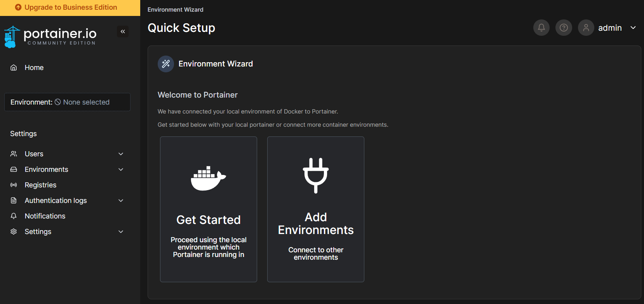Expand the Users submenu chevron
644x304 pixels.
(121, 154)
